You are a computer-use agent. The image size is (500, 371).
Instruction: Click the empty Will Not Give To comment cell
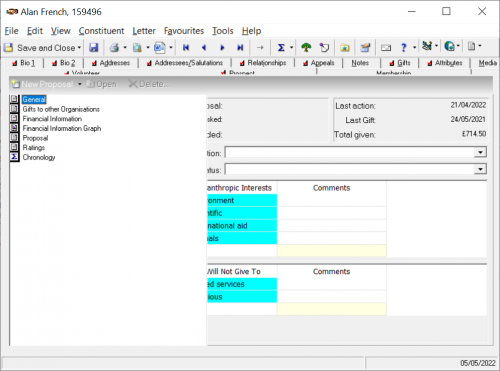coord(332,309)
